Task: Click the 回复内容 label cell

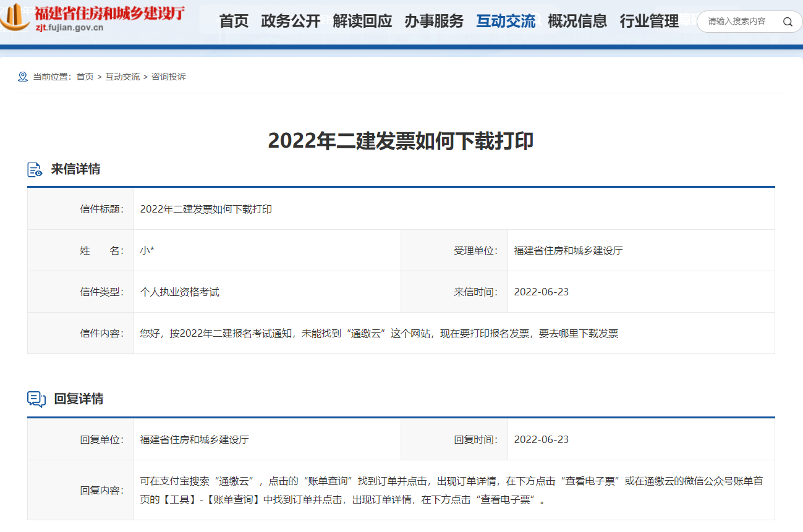Action: coord(80,490)
